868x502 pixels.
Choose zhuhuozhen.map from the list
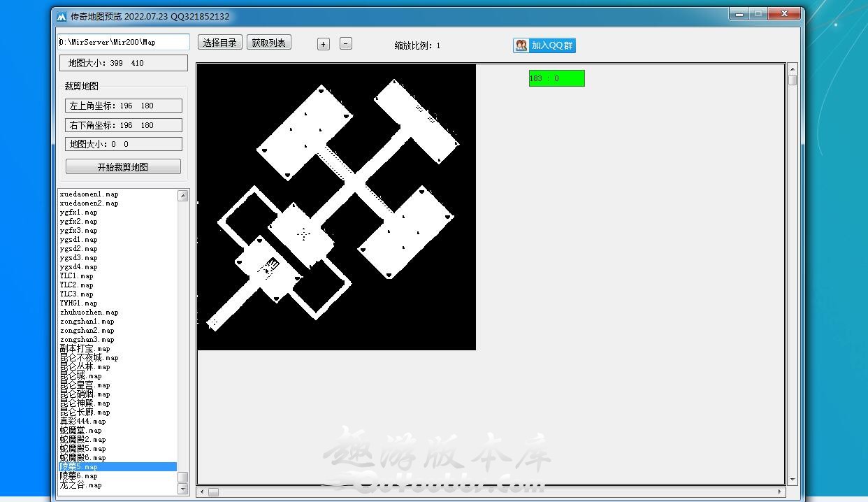(89, 313)
